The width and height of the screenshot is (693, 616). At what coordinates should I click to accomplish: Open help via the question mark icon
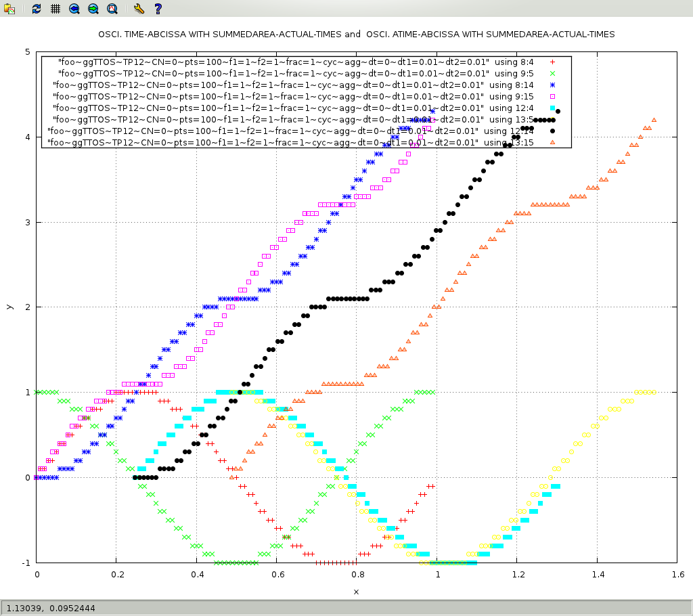[x=158, y=9]
